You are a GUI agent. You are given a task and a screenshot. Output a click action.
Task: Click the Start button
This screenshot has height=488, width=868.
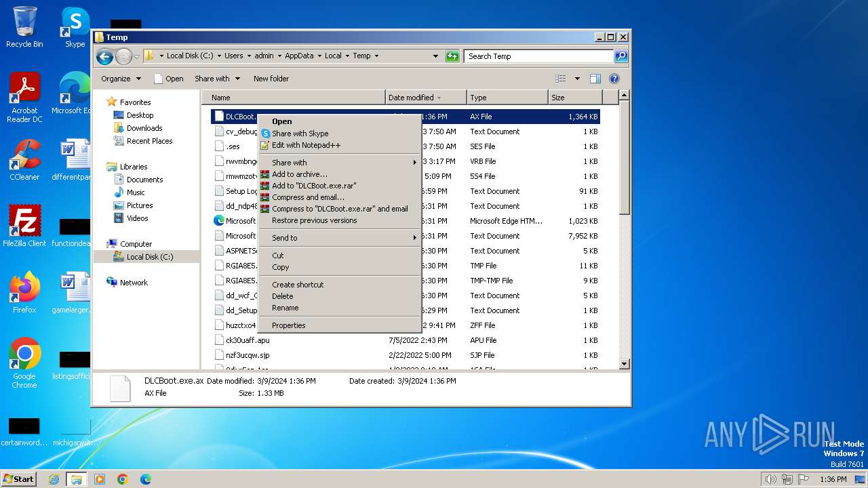click(19, 479)
